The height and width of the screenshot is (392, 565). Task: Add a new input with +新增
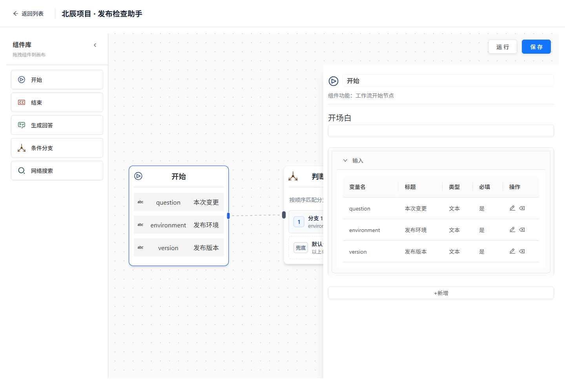click(441, 293)
